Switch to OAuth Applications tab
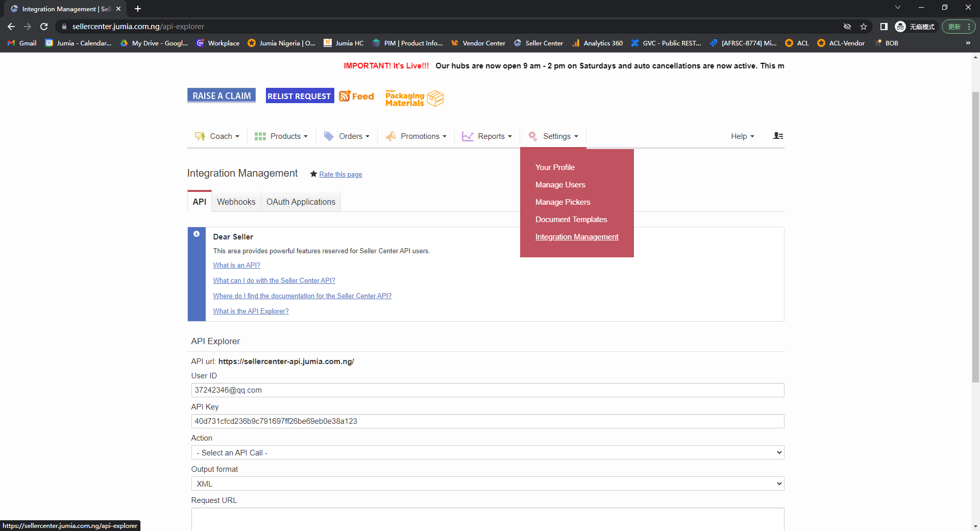The height and width of the screenshot is (531, 980). 301,202
